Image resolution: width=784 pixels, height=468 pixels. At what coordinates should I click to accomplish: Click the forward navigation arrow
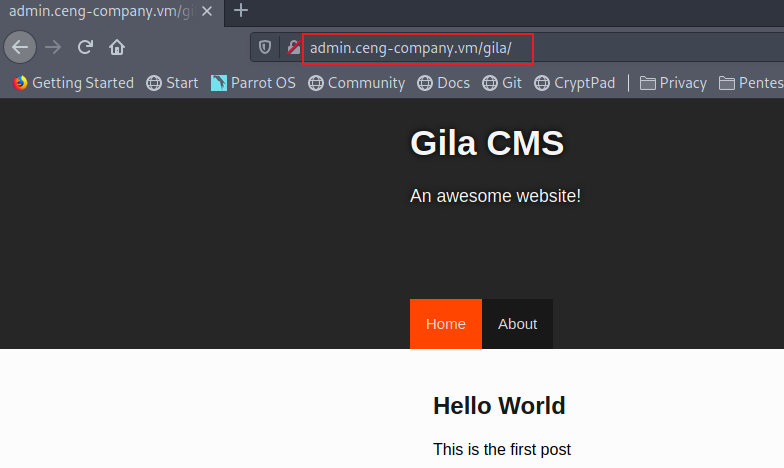click(x=52, y=48)
